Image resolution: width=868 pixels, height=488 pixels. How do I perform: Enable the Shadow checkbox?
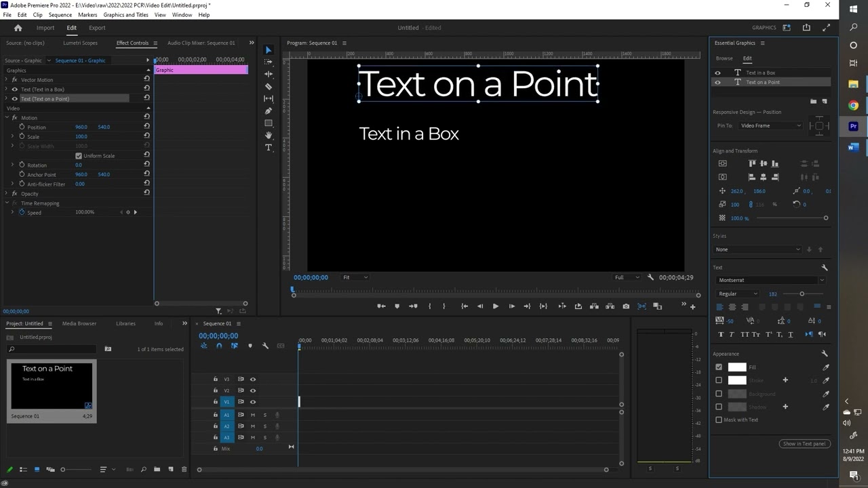pyautogui.click(x=719, y=407)
